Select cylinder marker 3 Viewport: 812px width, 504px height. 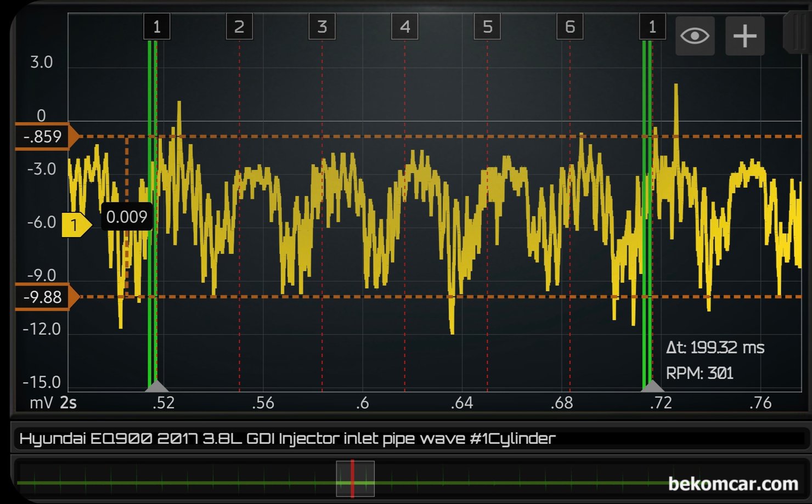322,26
